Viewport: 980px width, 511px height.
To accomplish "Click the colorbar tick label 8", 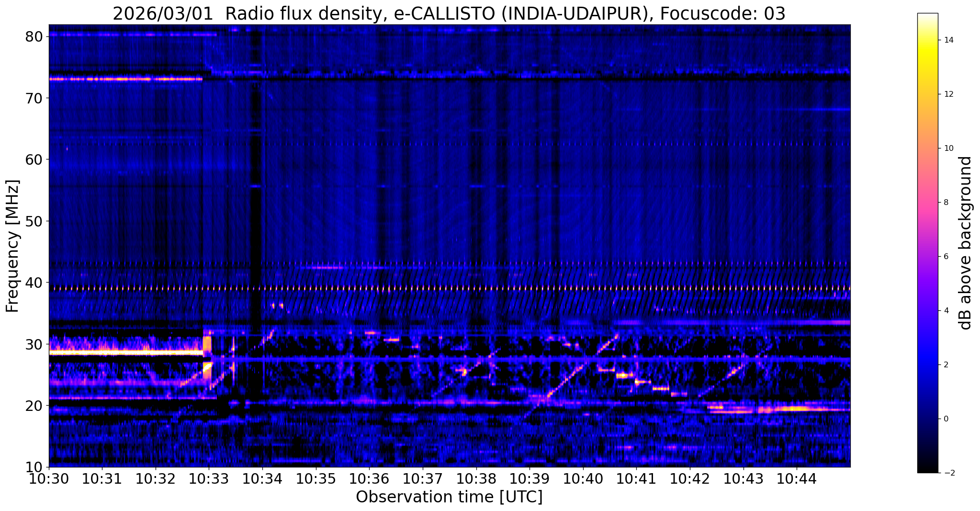I will [x=945, y=203].
